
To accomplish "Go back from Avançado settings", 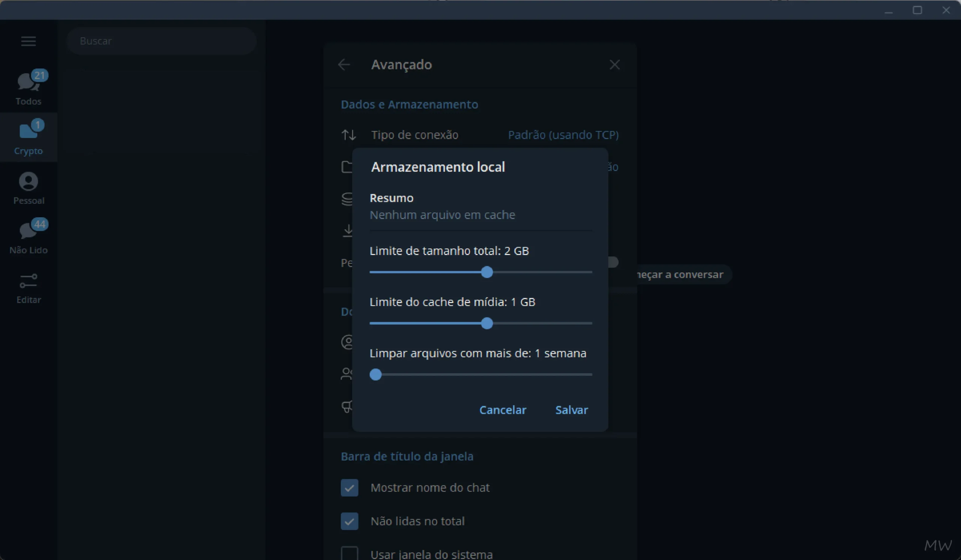I will coord(344,65).
